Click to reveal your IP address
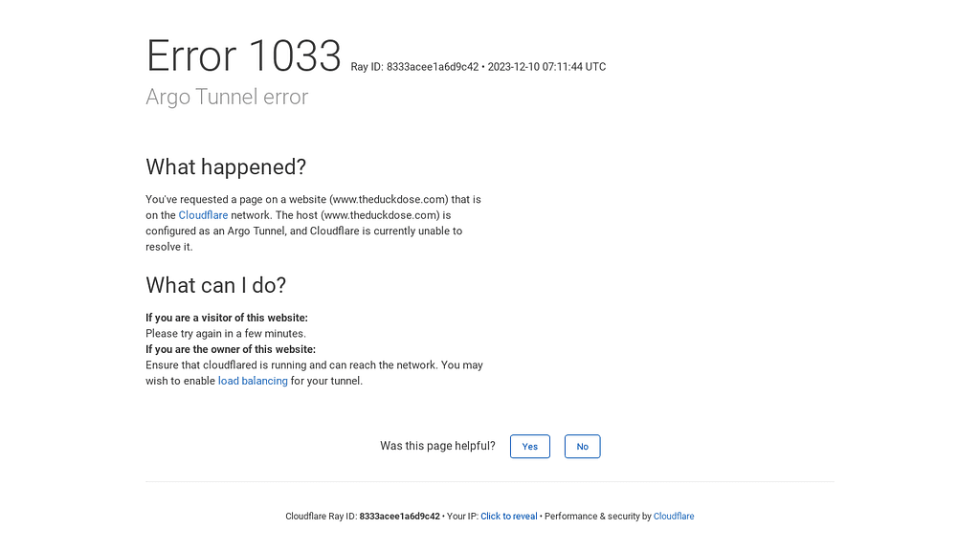Viewport: 980px width, 551px height. [x=509, y=516]
